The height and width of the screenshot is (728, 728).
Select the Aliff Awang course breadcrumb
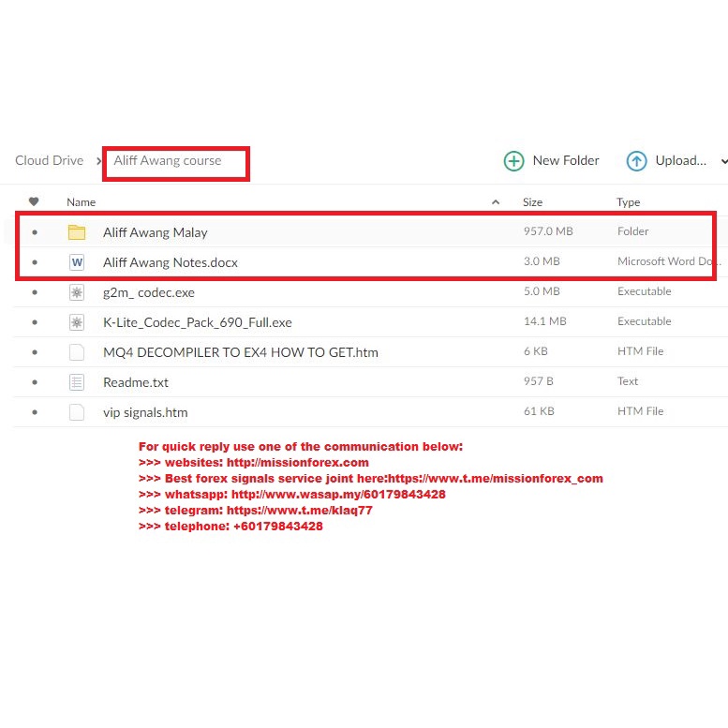[x=168, y=160]
